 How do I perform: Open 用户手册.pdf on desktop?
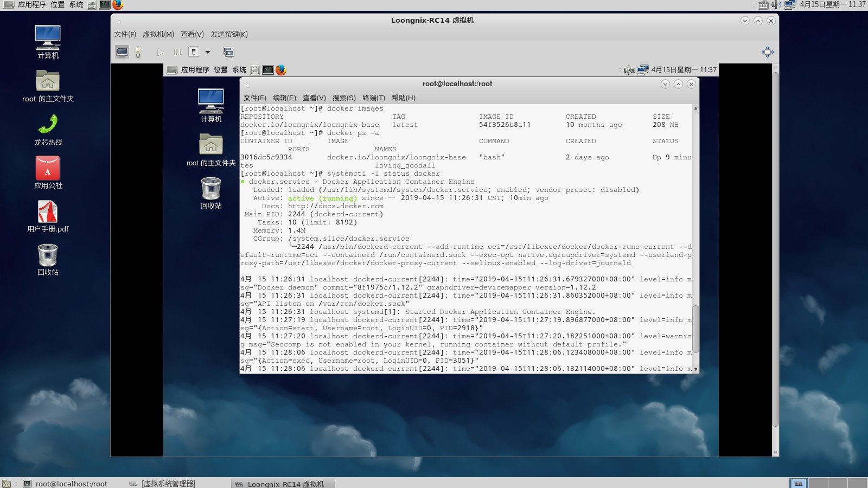click(48, 216)
